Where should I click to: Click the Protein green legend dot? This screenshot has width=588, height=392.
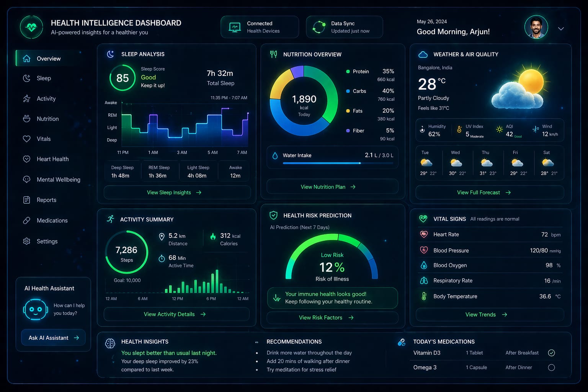(x=348, y=71)
